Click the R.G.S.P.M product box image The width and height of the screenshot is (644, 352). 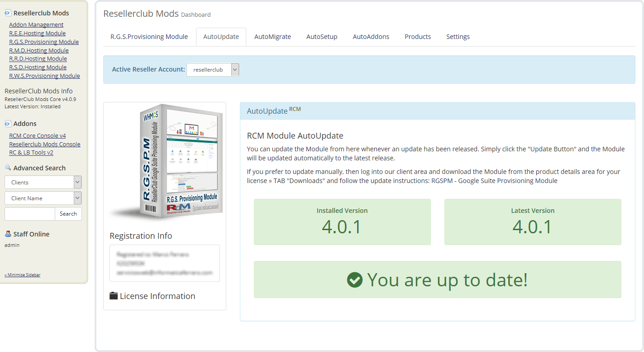(167, 162)
